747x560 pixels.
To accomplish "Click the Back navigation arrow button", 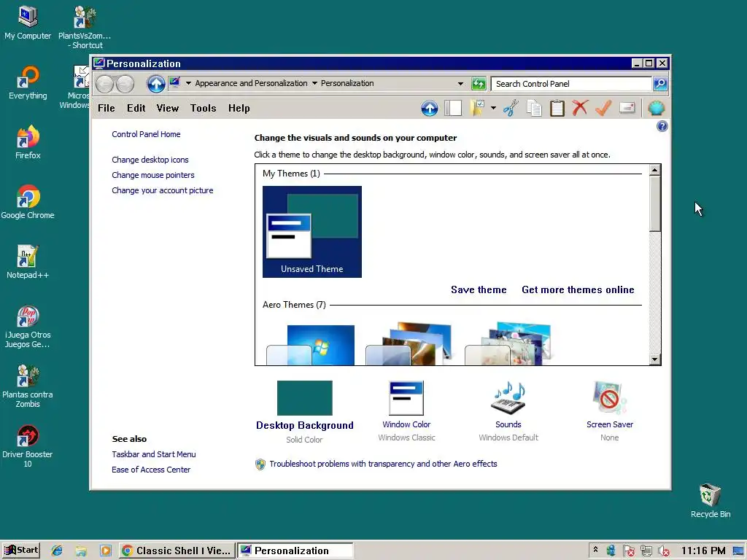I will coord(105,85).
